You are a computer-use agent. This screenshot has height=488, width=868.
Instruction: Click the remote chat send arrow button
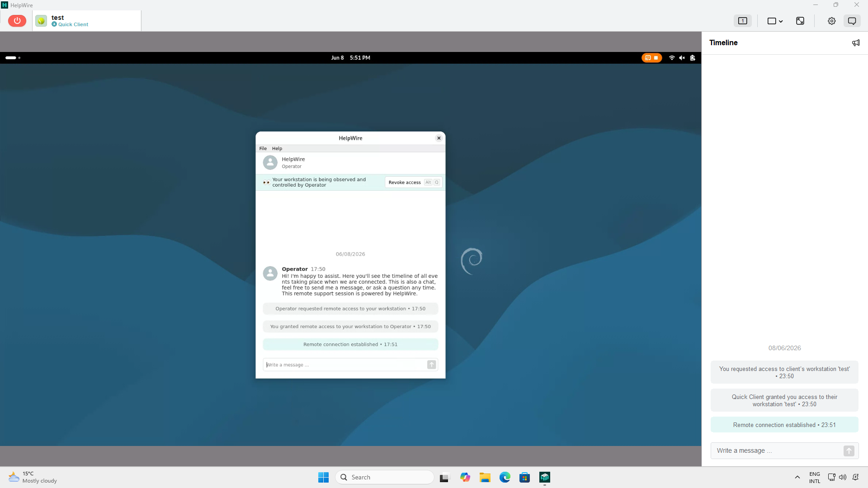432,365
